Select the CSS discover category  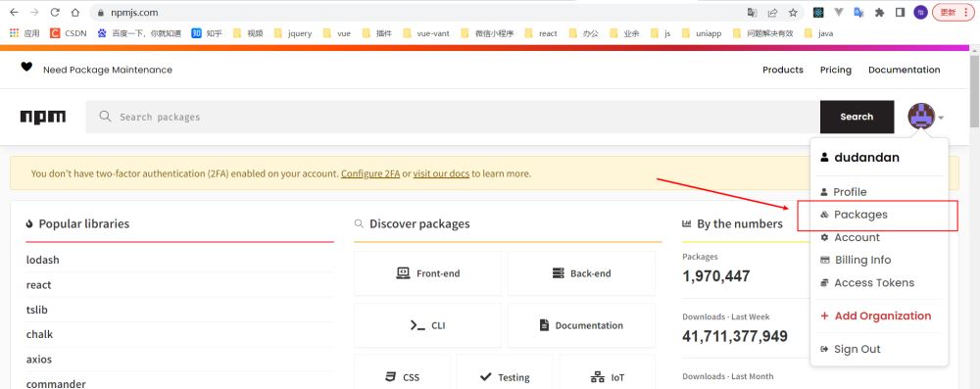click(402, 372)
